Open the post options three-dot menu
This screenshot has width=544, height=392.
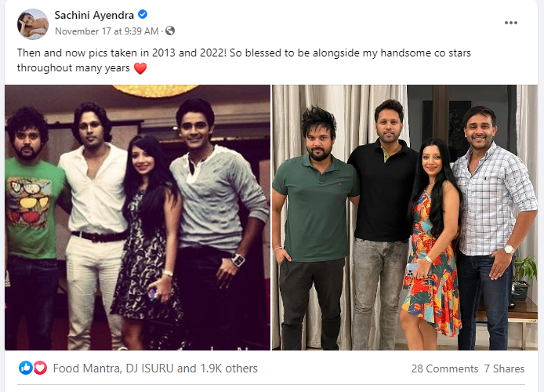(511, 23)
